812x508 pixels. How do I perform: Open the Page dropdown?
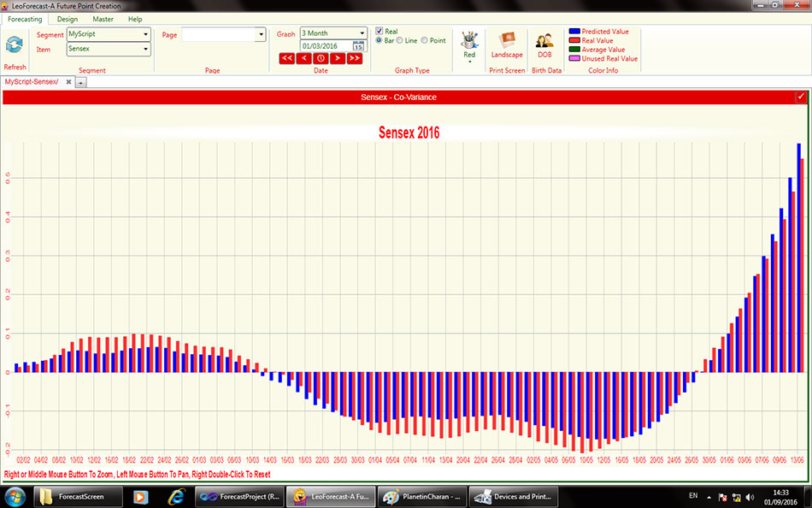point(261,35)
